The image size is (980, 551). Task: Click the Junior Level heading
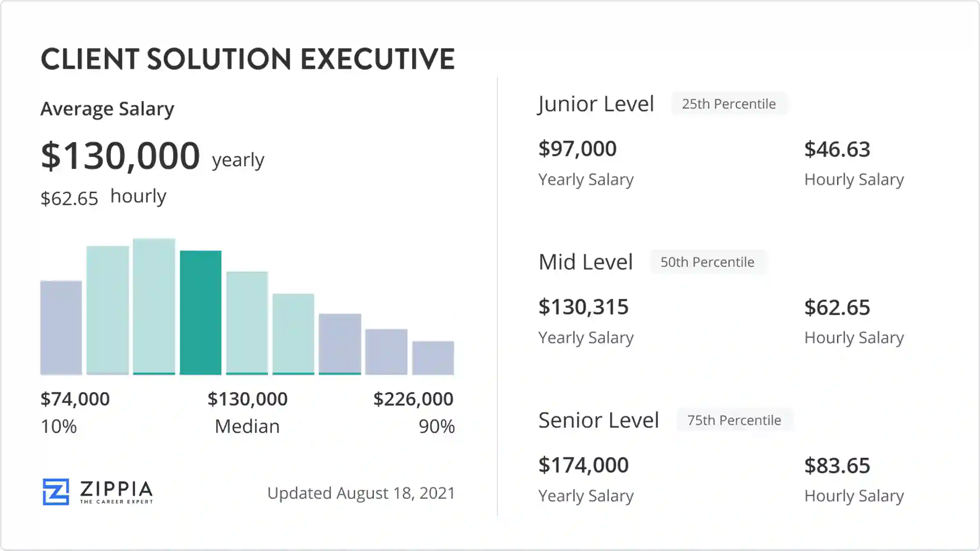tap(596, 104)
